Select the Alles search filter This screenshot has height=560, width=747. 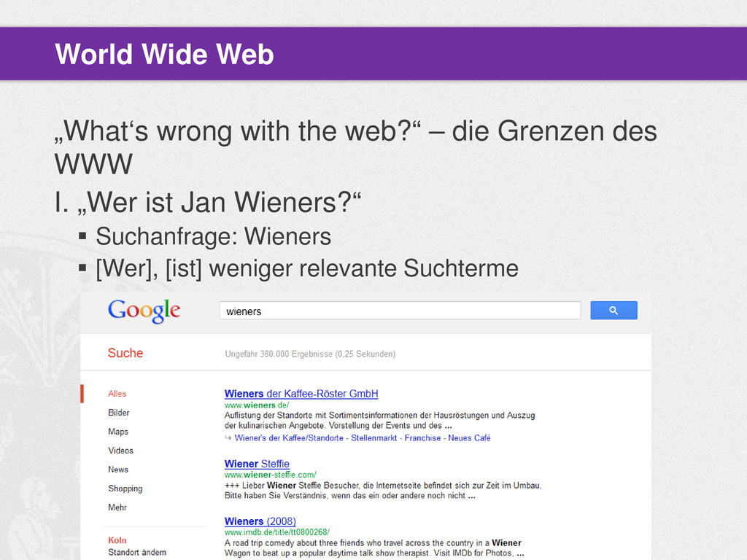click(117, 394)
